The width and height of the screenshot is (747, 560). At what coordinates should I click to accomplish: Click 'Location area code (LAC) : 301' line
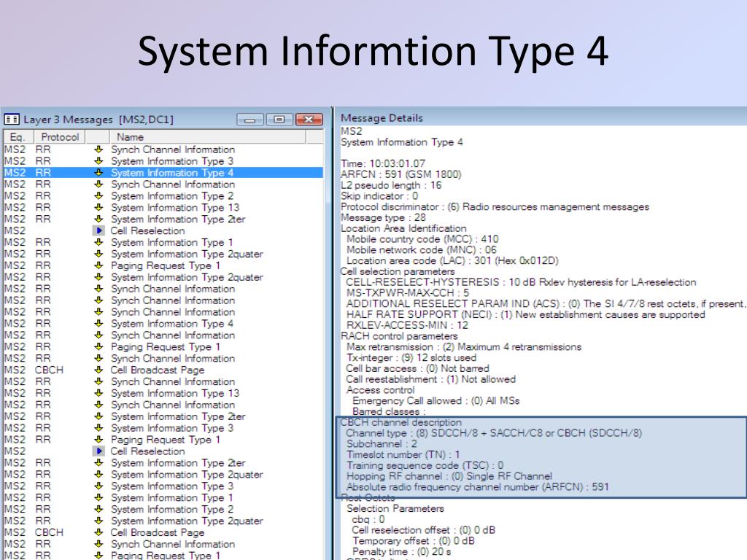452,261
